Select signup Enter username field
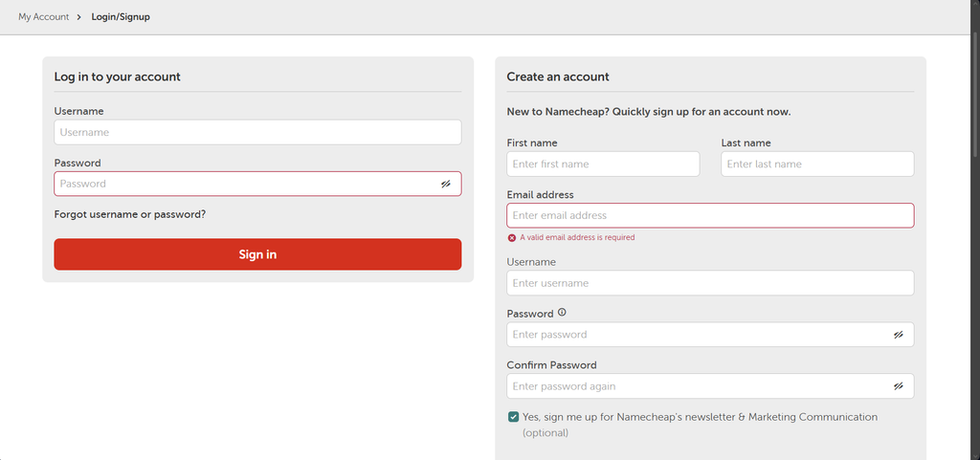 click(x=711, y=283)
